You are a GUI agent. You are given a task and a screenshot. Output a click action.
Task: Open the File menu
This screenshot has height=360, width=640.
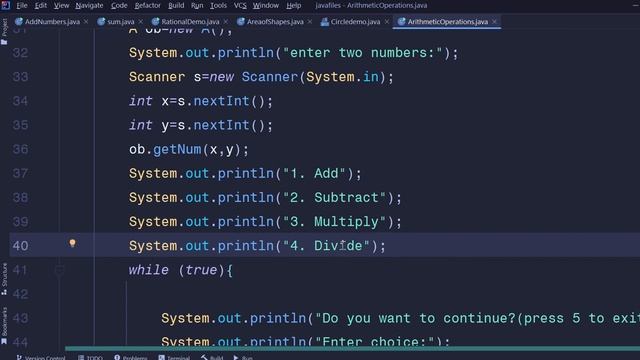(22, 5)
